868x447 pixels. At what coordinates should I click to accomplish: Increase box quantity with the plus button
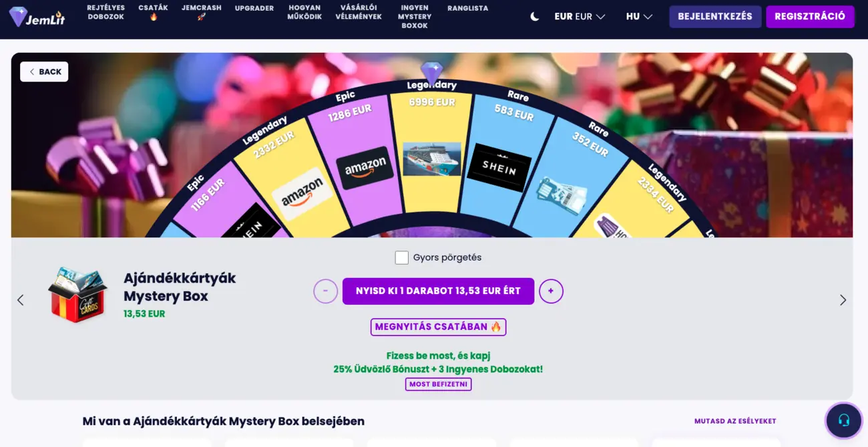point(551,291)
